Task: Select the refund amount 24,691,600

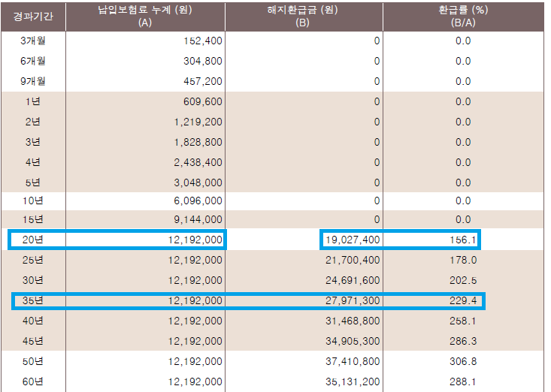Action: pos(353,280)
